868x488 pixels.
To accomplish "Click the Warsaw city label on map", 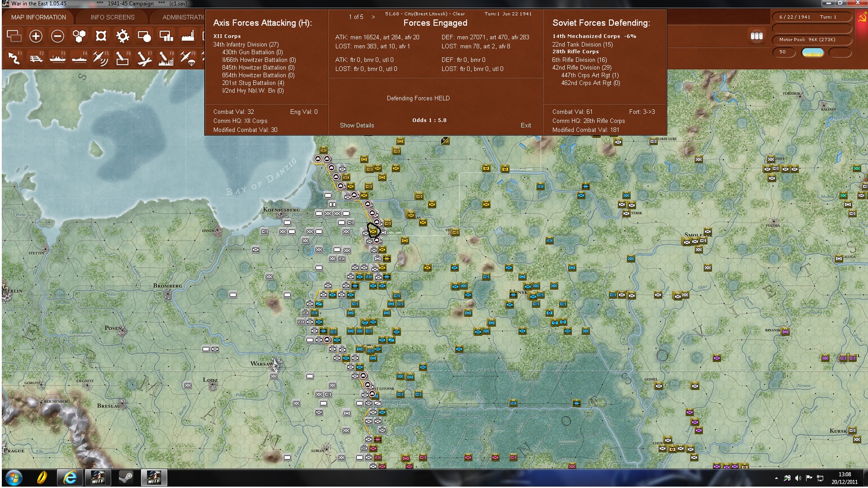I will (262, 363).
